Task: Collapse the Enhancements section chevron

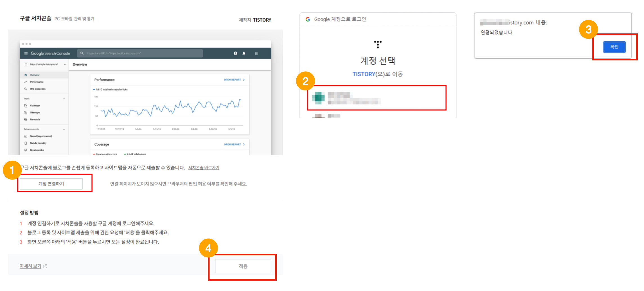Action: pos(64,129)
